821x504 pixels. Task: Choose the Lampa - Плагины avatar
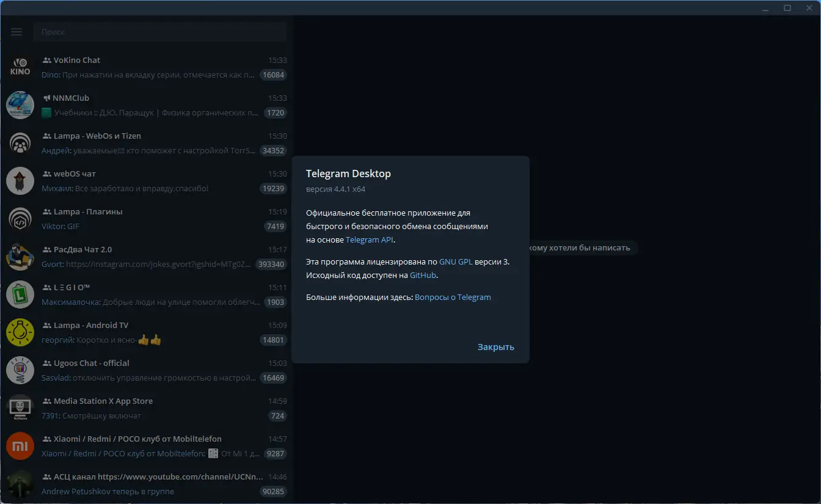(x=20, y=219)
